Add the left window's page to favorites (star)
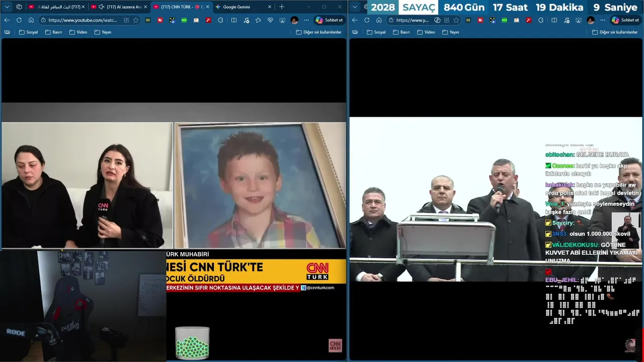The width and height of the screenshot is (644, 362). coord(136,20)
